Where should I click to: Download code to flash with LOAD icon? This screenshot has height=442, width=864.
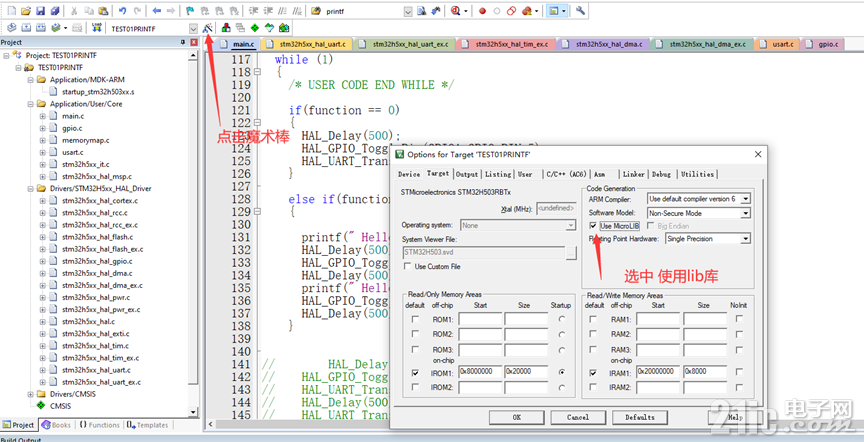click(96, 28)
